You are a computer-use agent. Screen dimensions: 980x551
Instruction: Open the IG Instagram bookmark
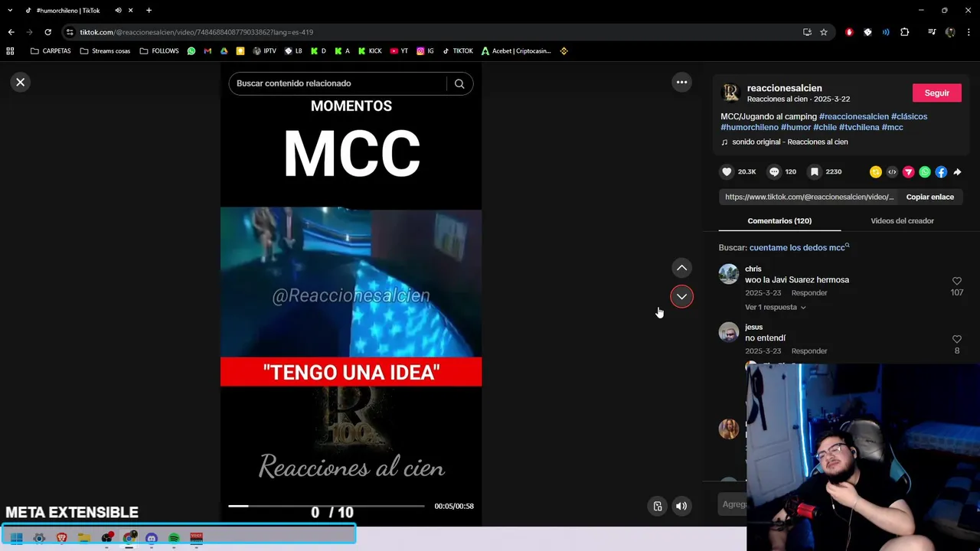tap(425, 51)
